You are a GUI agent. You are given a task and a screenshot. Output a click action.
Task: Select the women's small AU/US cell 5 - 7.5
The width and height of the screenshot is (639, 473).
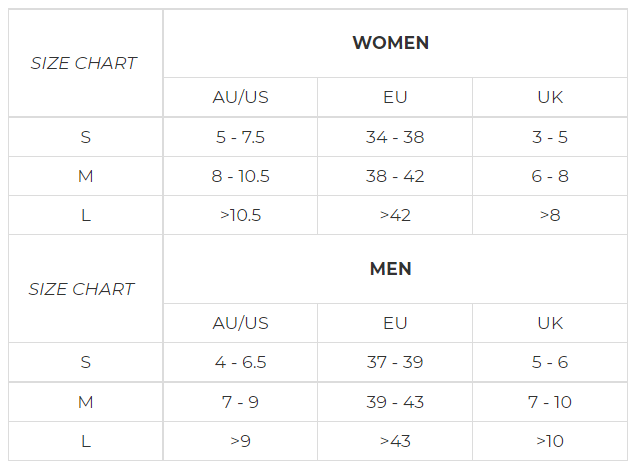240,137
